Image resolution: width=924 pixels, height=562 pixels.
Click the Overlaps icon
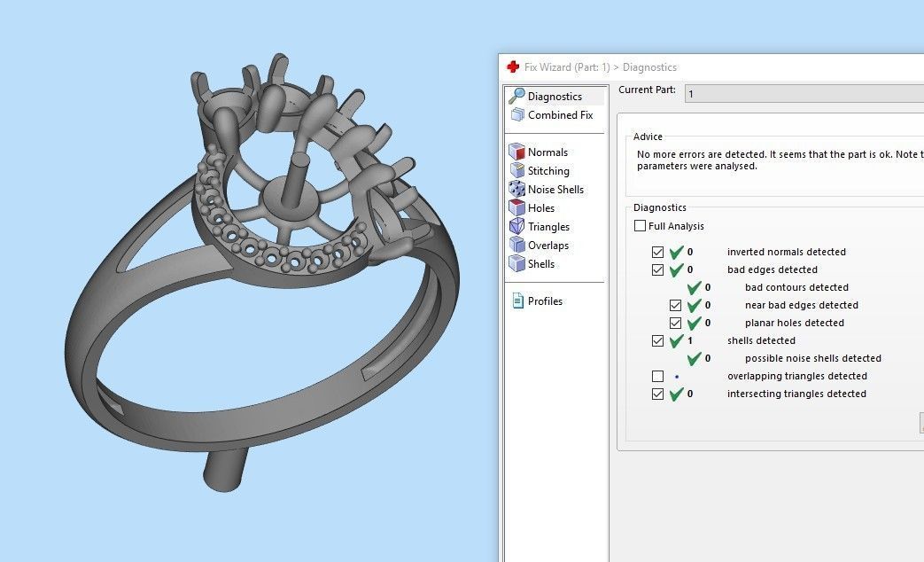(x=516, y=245)
